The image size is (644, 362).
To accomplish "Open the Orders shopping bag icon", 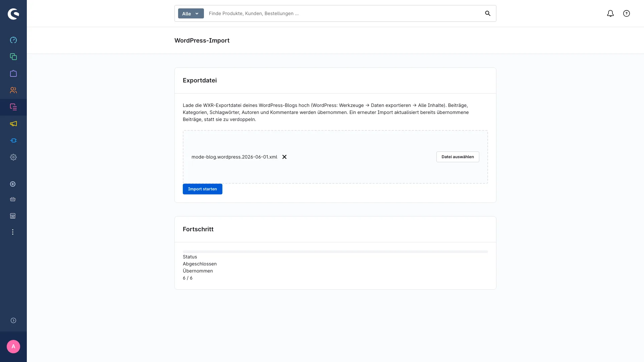I will [x=13, y=74].
